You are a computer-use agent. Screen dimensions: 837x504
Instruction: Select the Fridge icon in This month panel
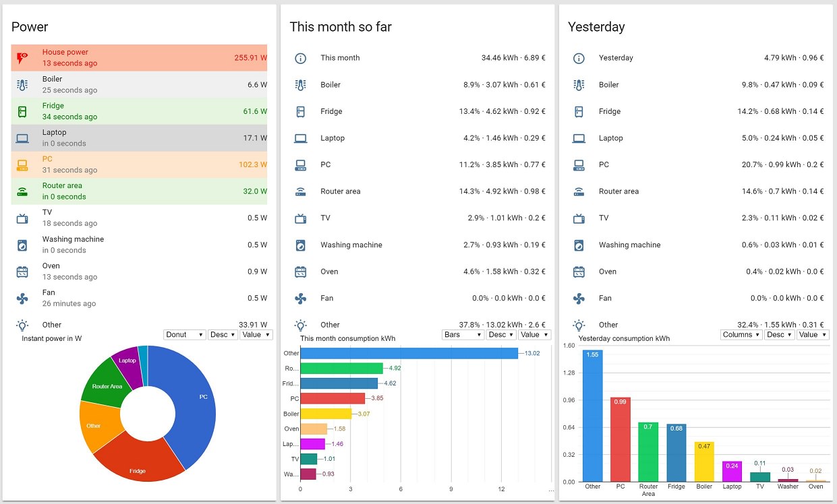click(300, 111)
